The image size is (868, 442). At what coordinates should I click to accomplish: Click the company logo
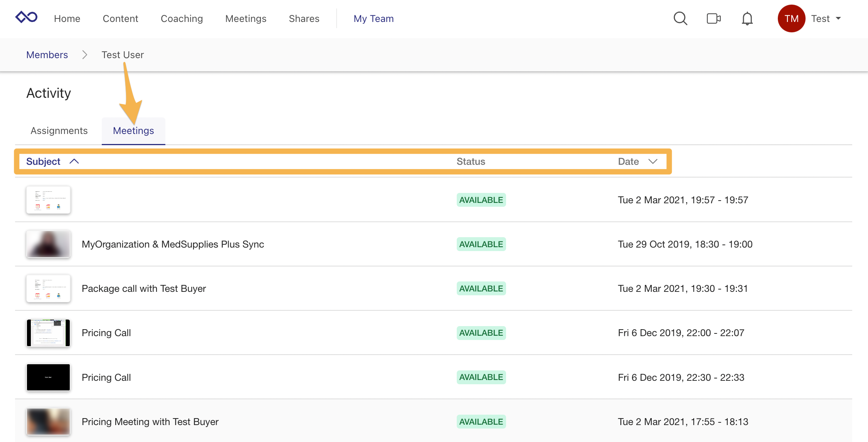(x=26, y=17)
